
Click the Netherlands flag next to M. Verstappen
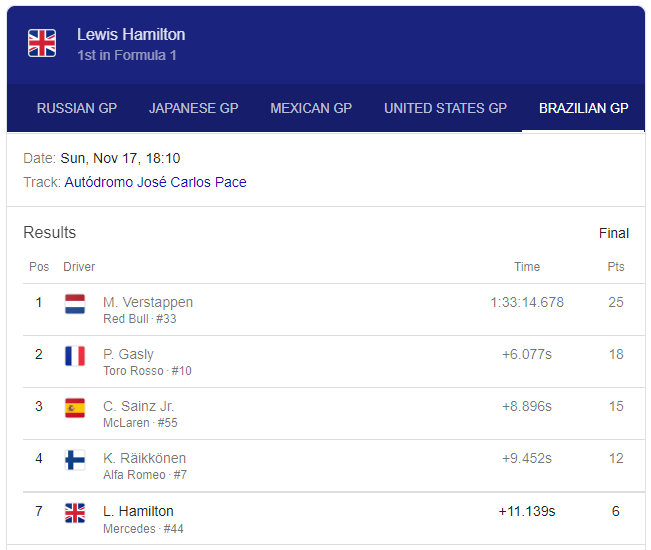click(75, 303)
